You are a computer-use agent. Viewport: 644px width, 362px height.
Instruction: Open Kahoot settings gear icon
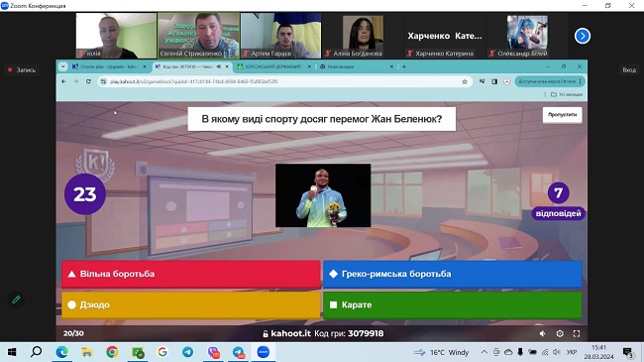pyautogui.click(x=560, y=333)
